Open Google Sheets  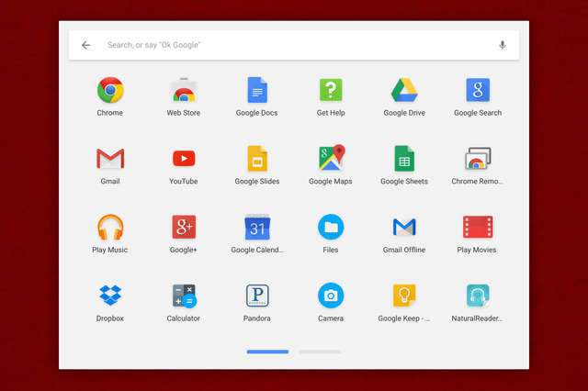[x=404, y=159]
